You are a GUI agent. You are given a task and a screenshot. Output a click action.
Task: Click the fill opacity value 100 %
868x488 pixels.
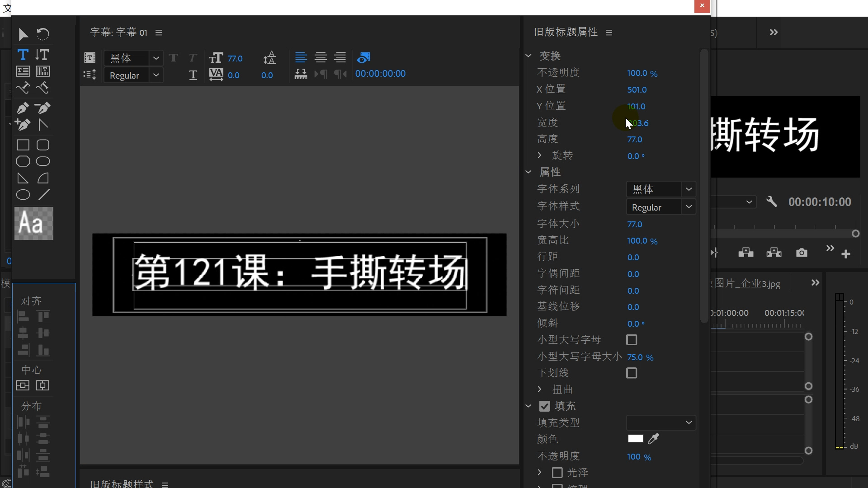pos(639,457)
